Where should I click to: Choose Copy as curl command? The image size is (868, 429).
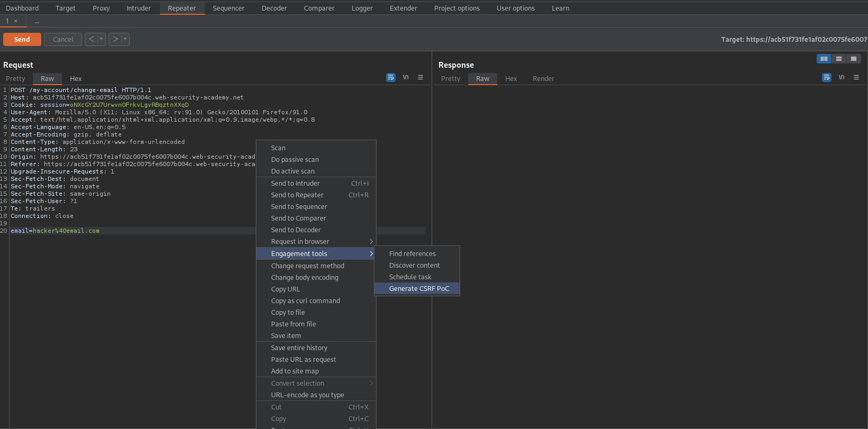(316, 301)
